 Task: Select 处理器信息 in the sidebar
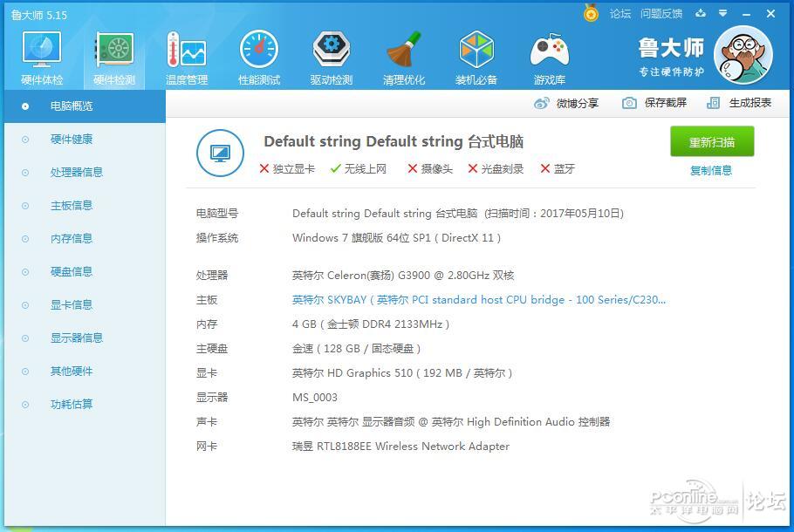77,173
